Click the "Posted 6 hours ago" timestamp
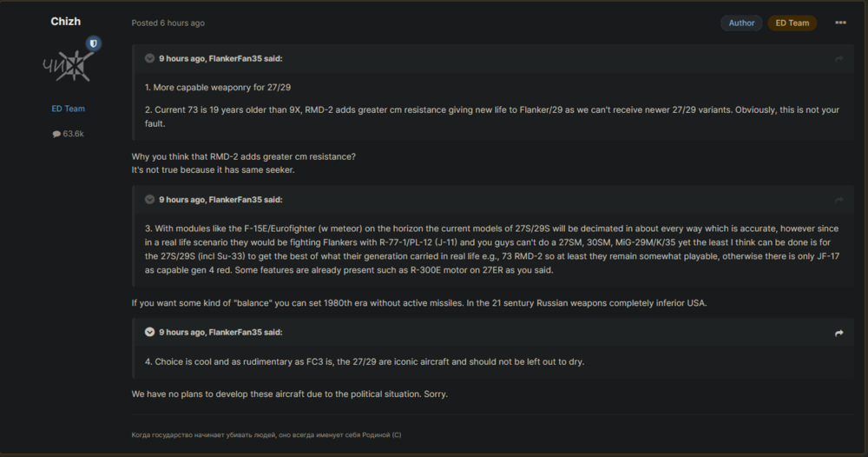This screenshot has width=868, height=457. coord(168,23)
